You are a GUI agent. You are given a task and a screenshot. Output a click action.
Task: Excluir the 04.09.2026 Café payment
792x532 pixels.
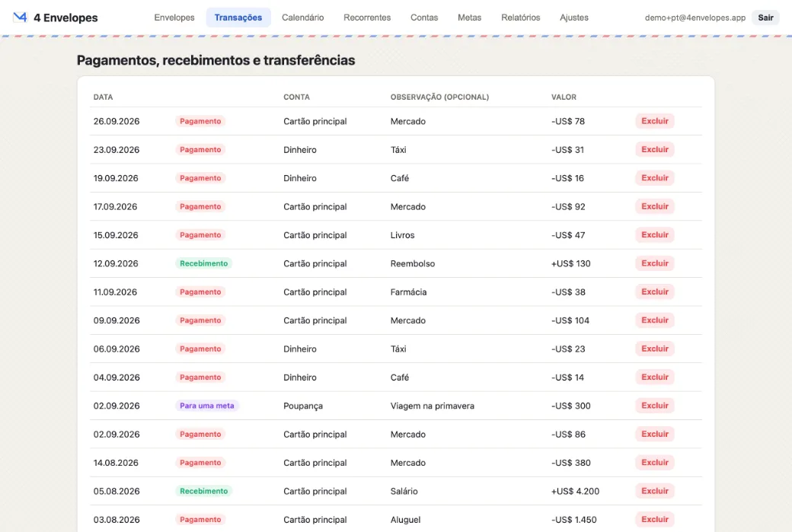click(655, 377)
